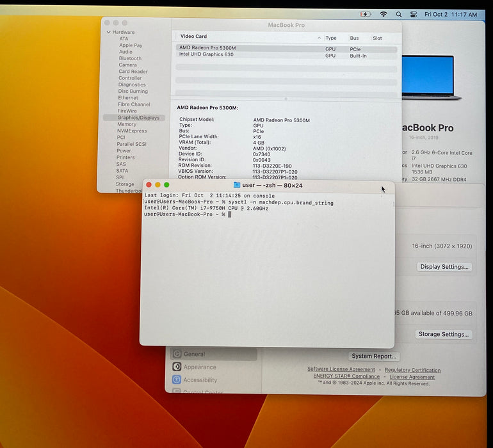Select Diagnostics in hardware list
The width and height of the screenshot is (493, 448).
132,84
